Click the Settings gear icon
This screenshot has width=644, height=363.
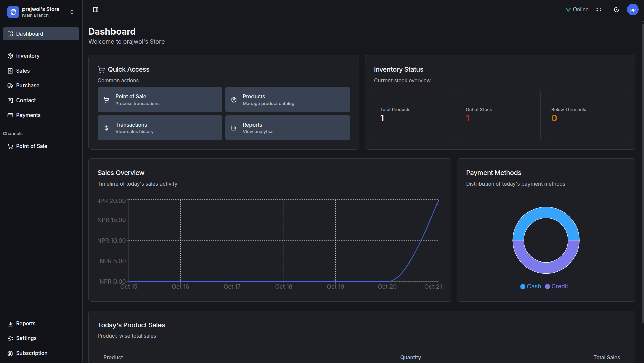coord(10,338)
